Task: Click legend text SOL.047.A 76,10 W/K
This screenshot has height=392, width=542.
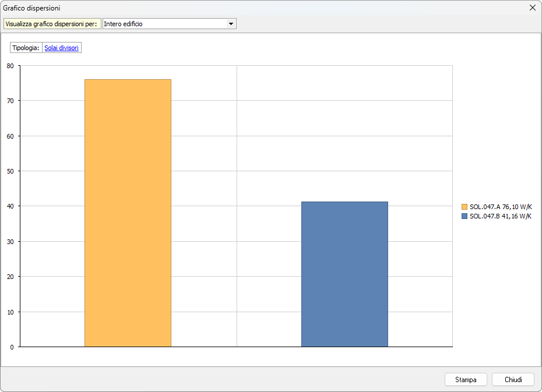Action: tap(501, 207)
